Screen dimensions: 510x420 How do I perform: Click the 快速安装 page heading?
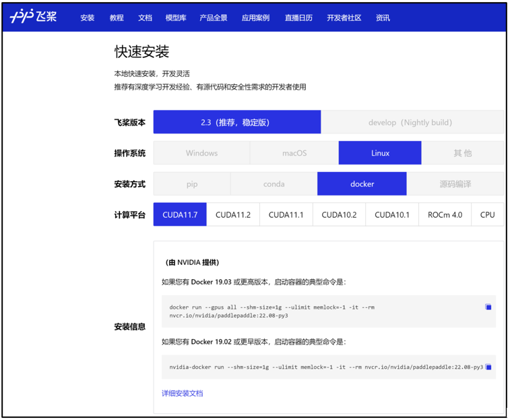141,51
